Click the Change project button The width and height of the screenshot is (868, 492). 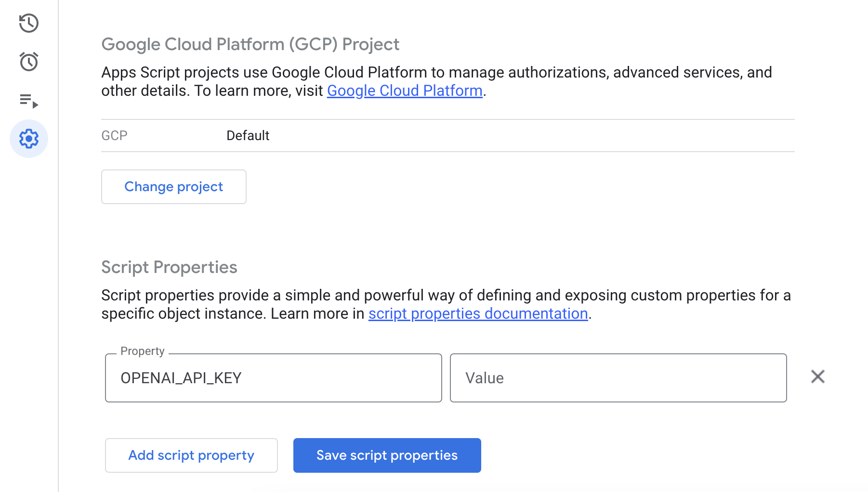pos(174,187)
